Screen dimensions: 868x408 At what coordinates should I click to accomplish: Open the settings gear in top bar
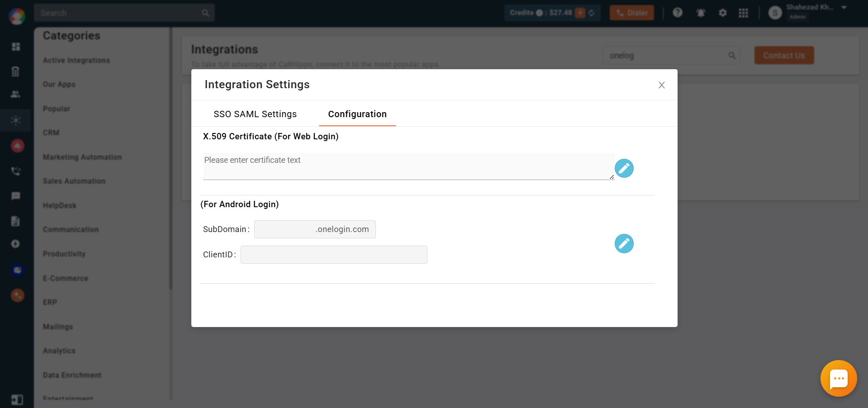click(x=722, y=13)
